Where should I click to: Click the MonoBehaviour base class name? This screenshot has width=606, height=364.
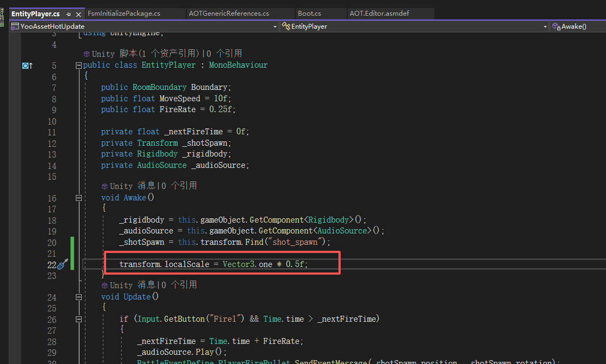tap(238, 65)
